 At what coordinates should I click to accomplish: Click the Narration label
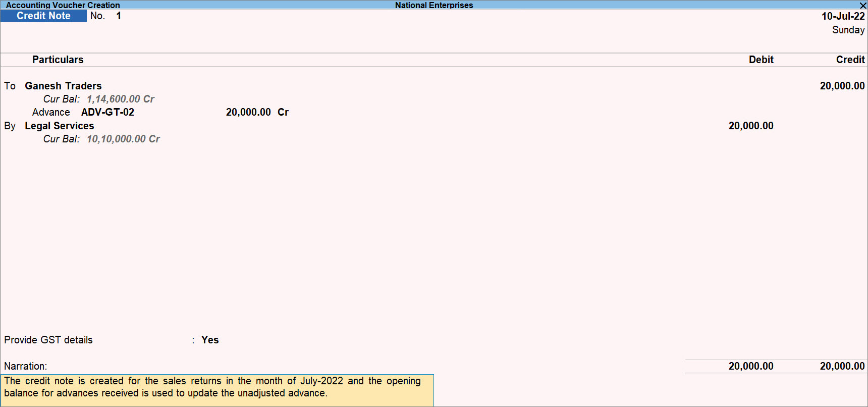(x=25, y=366)
